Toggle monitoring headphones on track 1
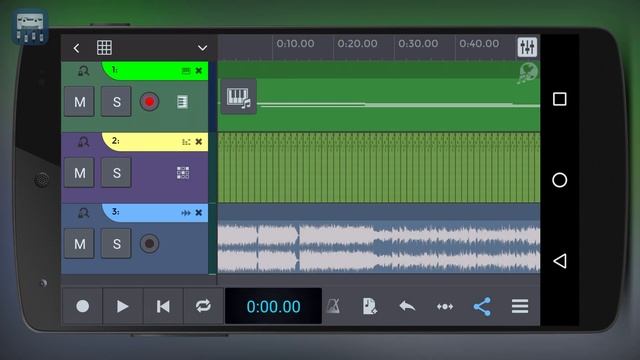Image resolution: width=640 pixels, height=360 pixels. [83, 71]
